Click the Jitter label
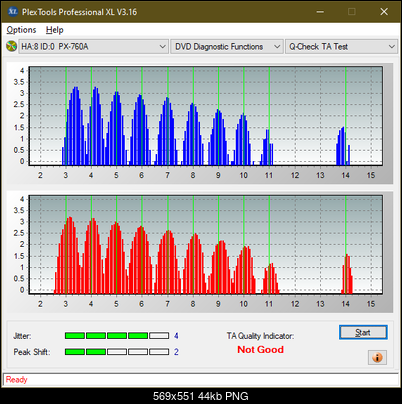Viewport: 402px width, 404px height. coord(22,336)
